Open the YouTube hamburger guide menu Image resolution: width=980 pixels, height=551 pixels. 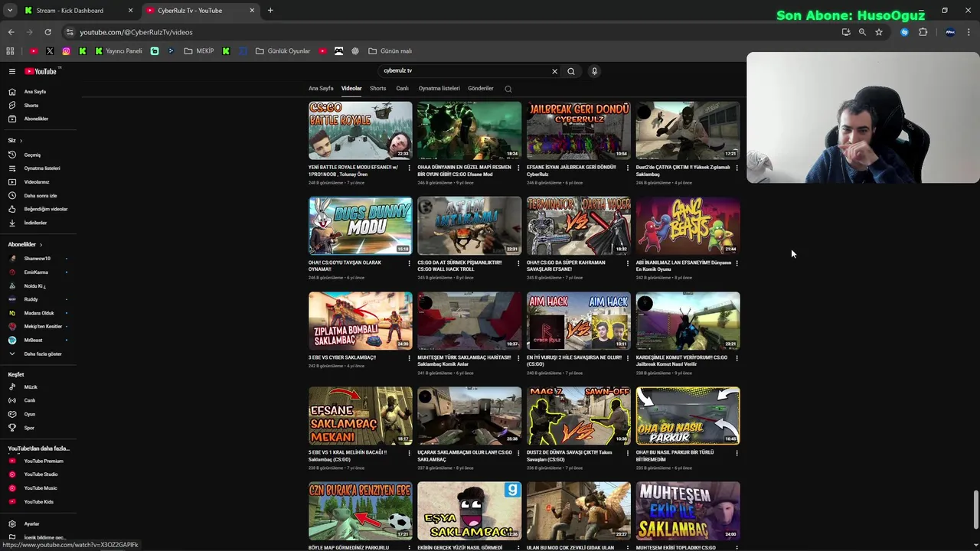click(x=12, y=71)
